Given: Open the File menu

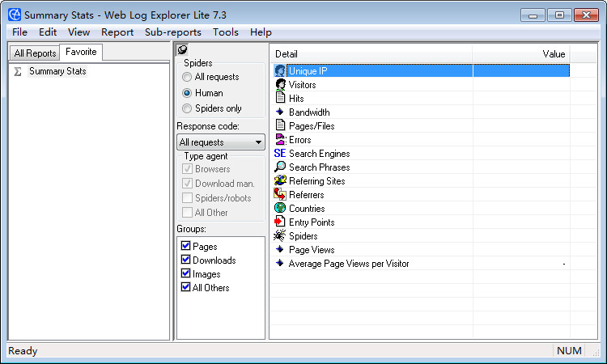Looking at the screenshot, I should pos(19,32).
